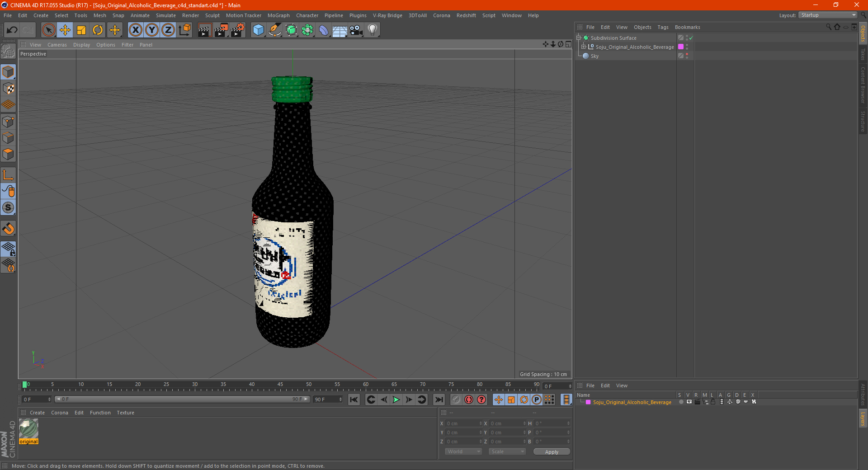Image resolution: width=868 pixels, height=470 pixels.
Task: Open the Bend deformer icon
Action: click(324, 30)
